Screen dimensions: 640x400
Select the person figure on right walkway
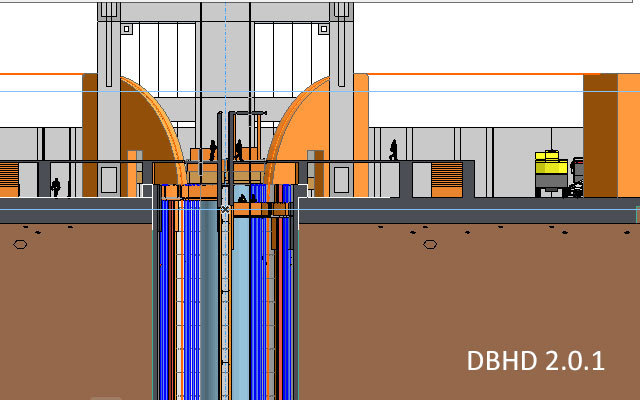tap(394, 150)
